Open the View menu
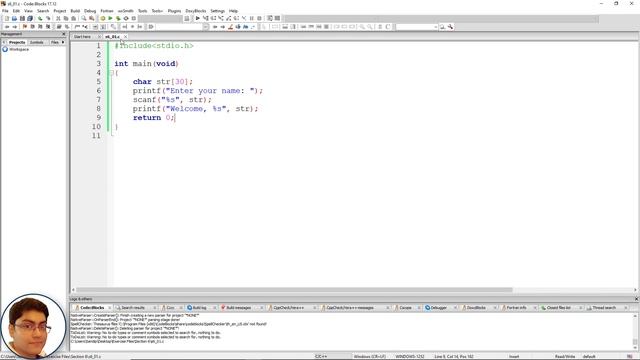640x360 pixels. click(x=28, y=11)
